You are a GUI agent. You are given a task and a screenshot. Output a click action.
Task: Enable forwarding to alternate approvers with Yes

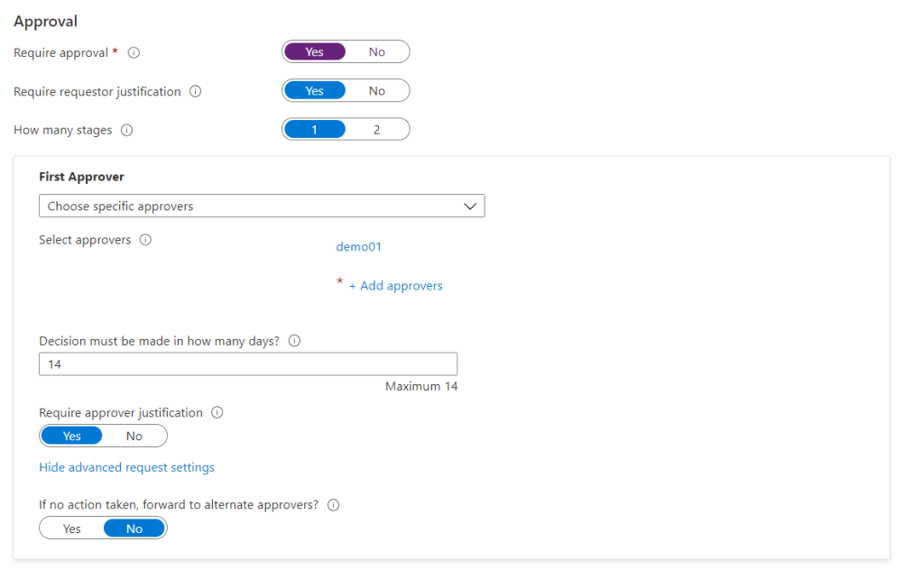click(x=72, y=529)
